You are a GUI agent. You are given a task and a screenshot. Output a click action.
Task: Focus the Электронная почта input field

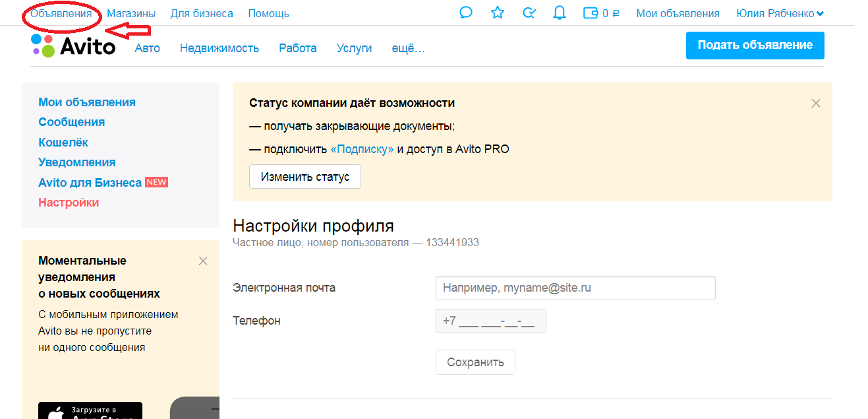[575, 288]
